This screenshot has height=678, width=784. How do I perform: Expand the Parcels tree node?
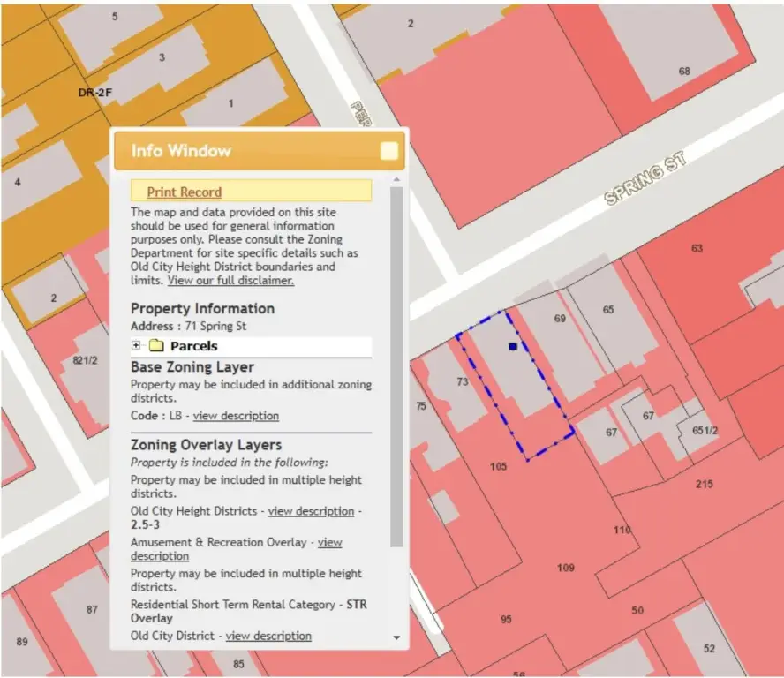coord(137,346)
